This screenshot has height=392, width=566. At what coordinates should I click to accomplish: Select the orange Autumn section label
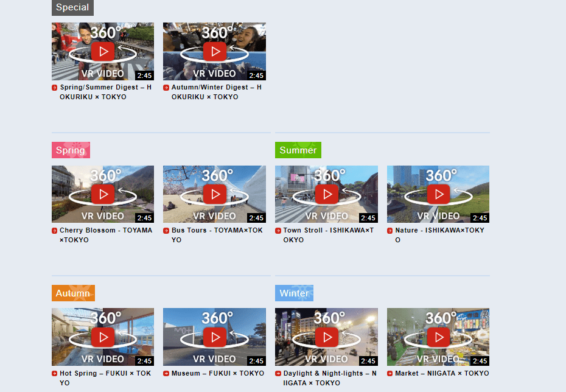tap(73, 293)
